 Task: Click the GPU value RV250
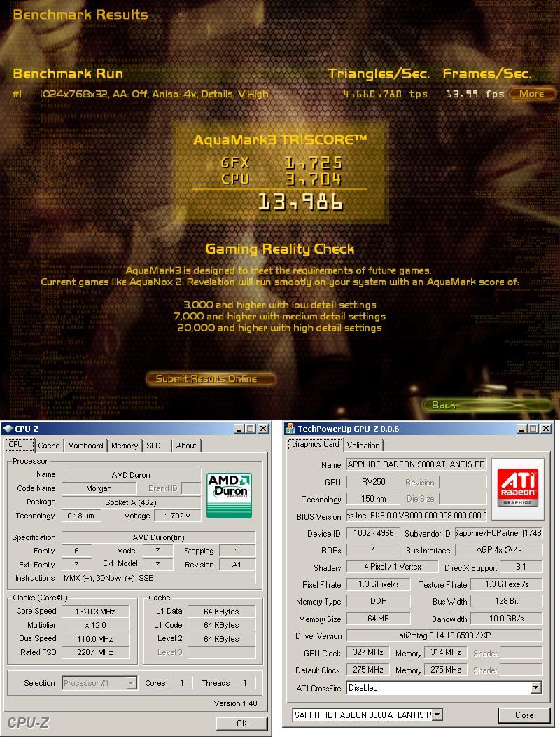[374, 482]
